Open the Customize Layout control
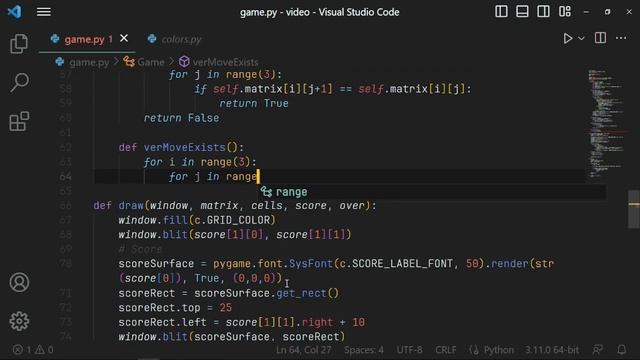This screenshot has height=360, width=640. [565, 11]
